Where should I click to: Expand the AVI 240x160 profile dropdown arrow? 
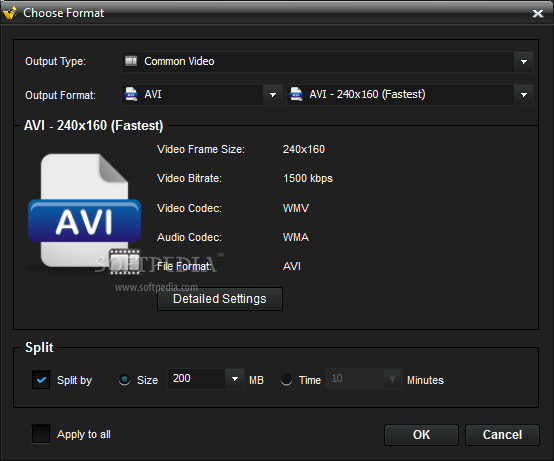click(524, 95)
